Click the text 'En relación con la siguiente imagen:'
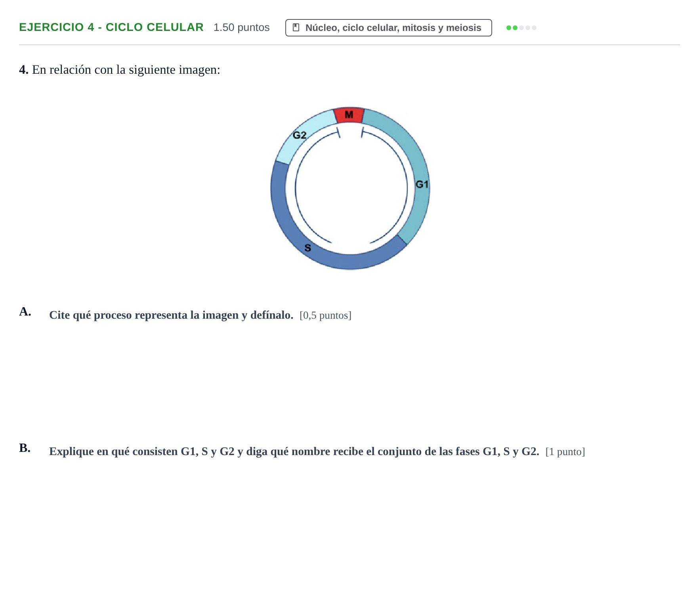699x616 pixels. 126,70
